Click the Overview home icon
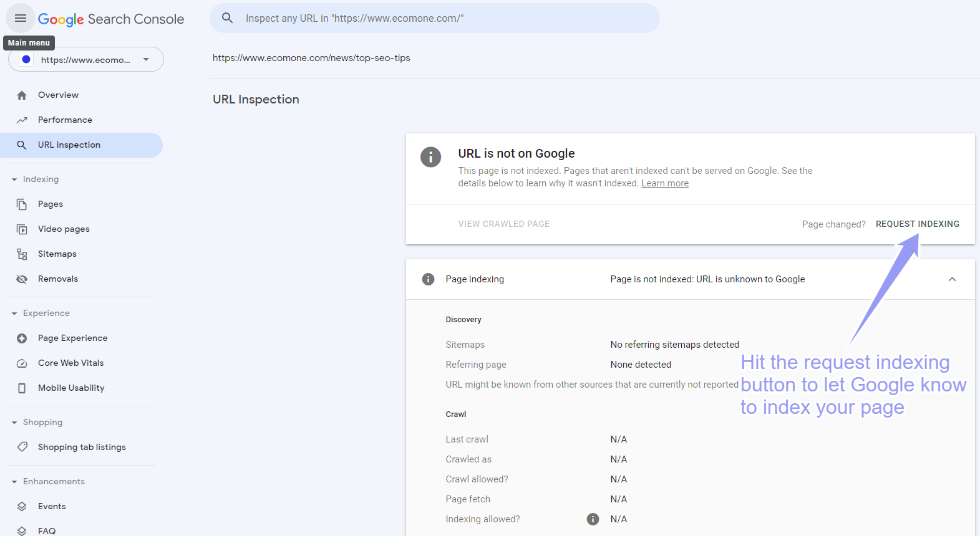The height and width of the screenshot is (536, 980). (22, 95)
